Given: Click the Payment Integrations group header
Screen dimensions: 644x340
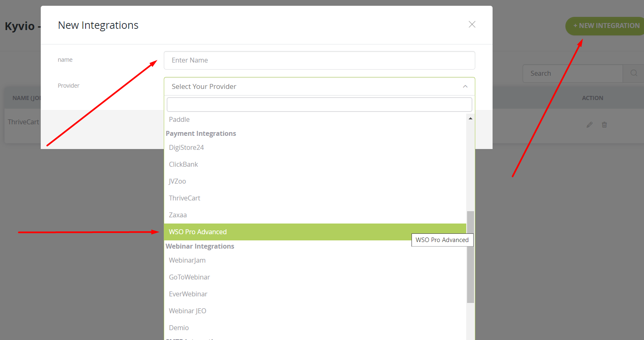Looking at the screenshot, I should click(x=201, y=133).
